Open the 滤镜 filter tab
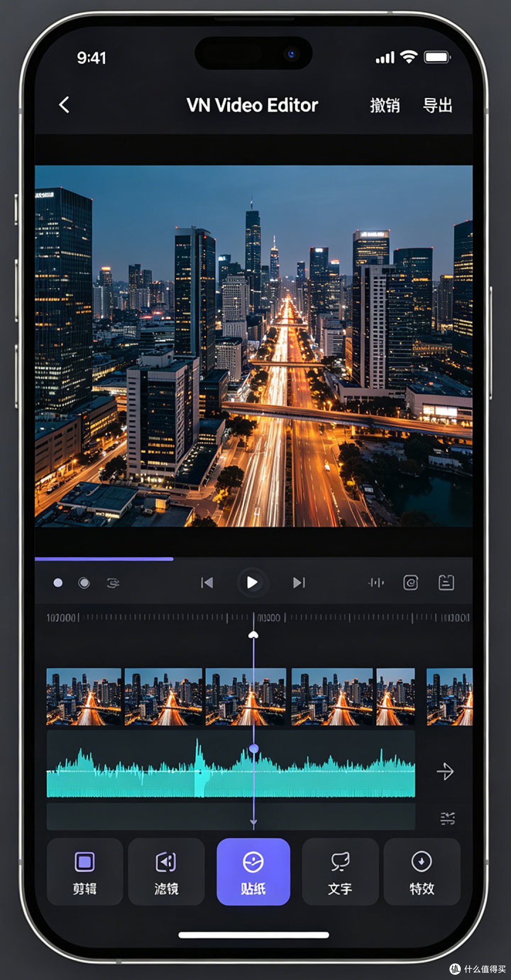The height and width of the screenshot is (980, 511). (166, 872)
